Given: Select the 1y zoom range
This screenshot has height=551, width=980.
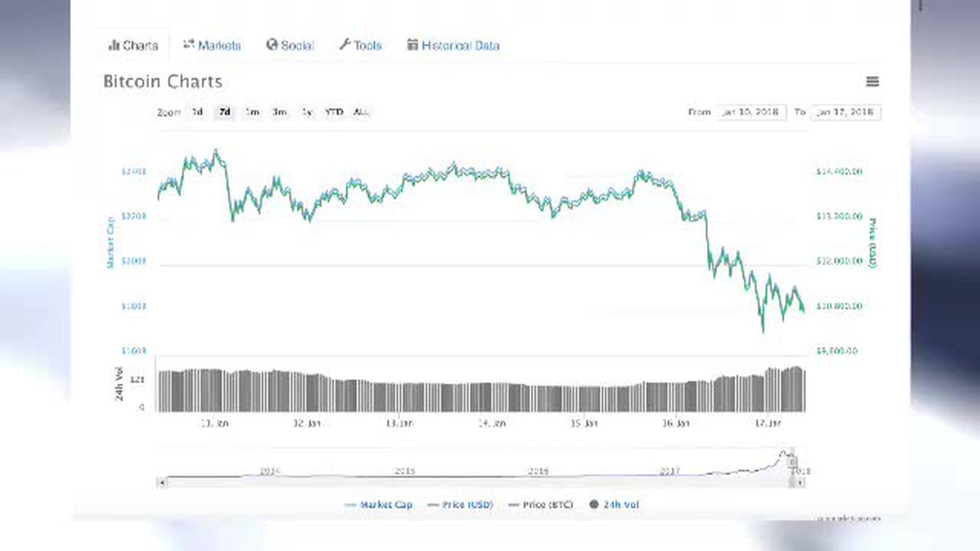Looking at the screenshot, I should 307,112.
